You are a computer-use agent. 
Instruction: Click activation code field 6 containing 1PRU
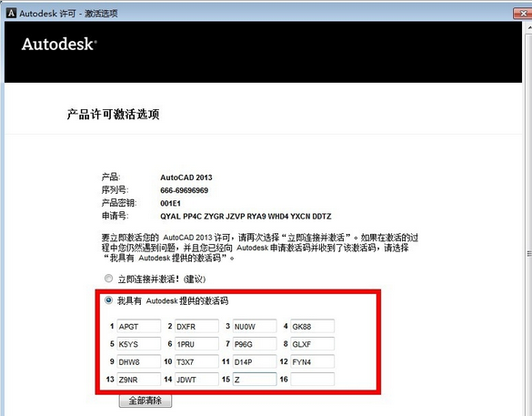196,344
